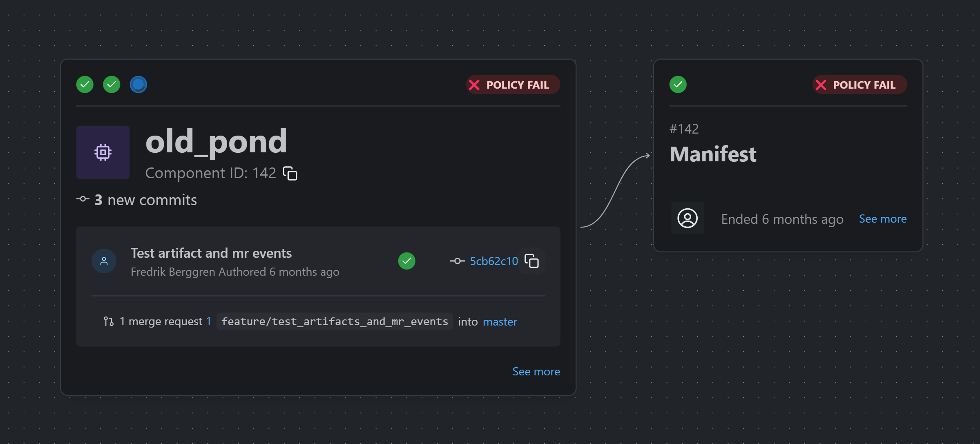Screen dimensions: 980x444
Task: Toggle the user avatar icon in Manifest panel
Action: tap(688, 218)
